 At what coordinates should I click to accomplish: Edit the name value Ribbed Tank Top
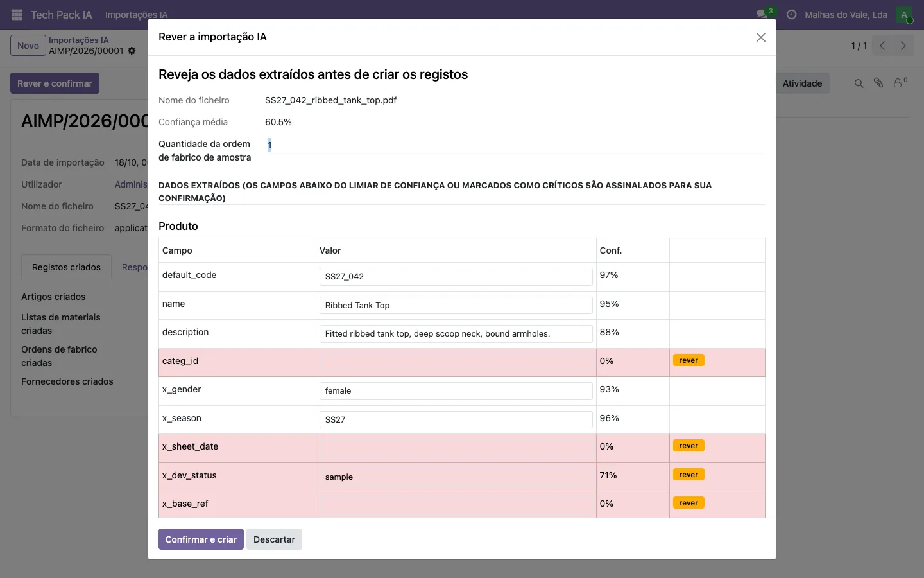(456, 306)
